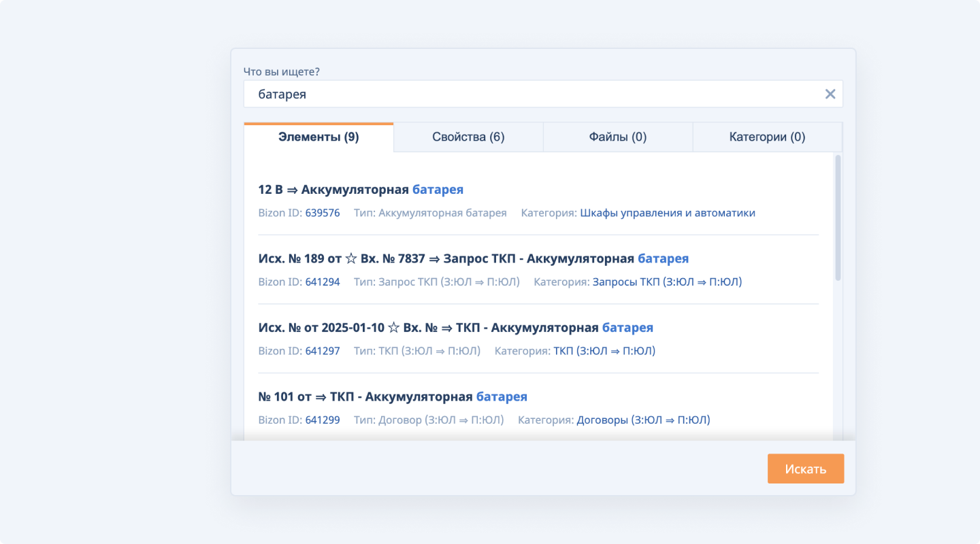
Task: Switch to the Элементы (9) tab
Action: pyautogui.click(x=318, y=137)
